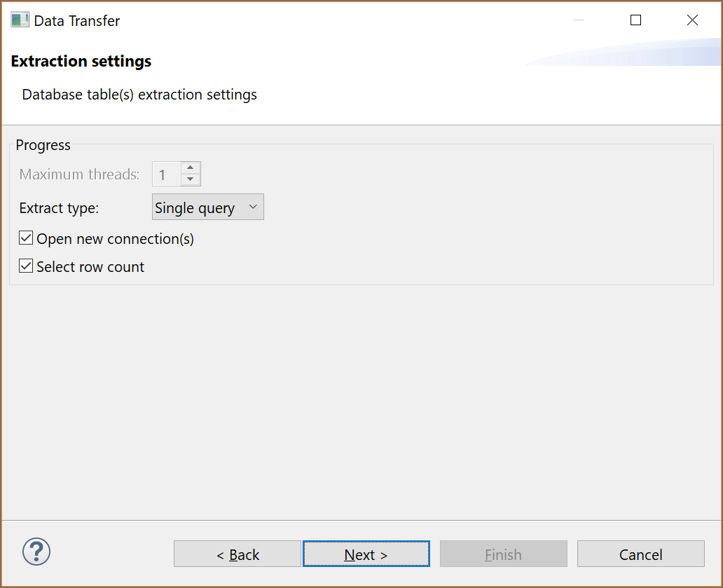
Task: Maximize the Data Transfer dialog
Action: [635, 20]
